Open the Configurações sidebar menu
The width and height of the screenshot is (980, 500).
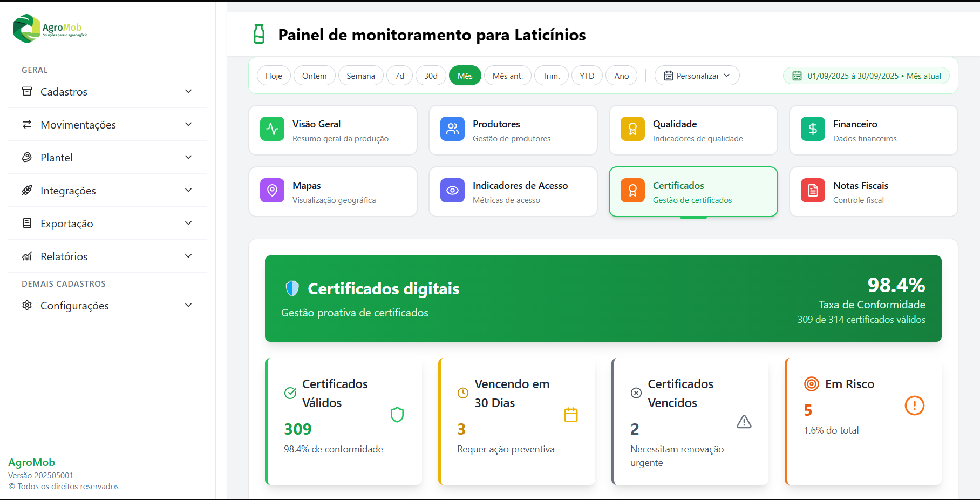(x=107, y=306)
